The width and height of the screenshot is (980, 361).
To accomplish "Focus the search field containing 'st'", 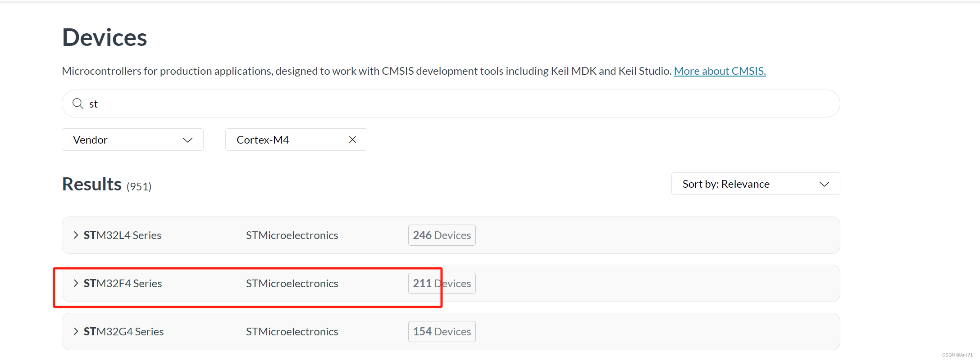I will coord(451,104).
